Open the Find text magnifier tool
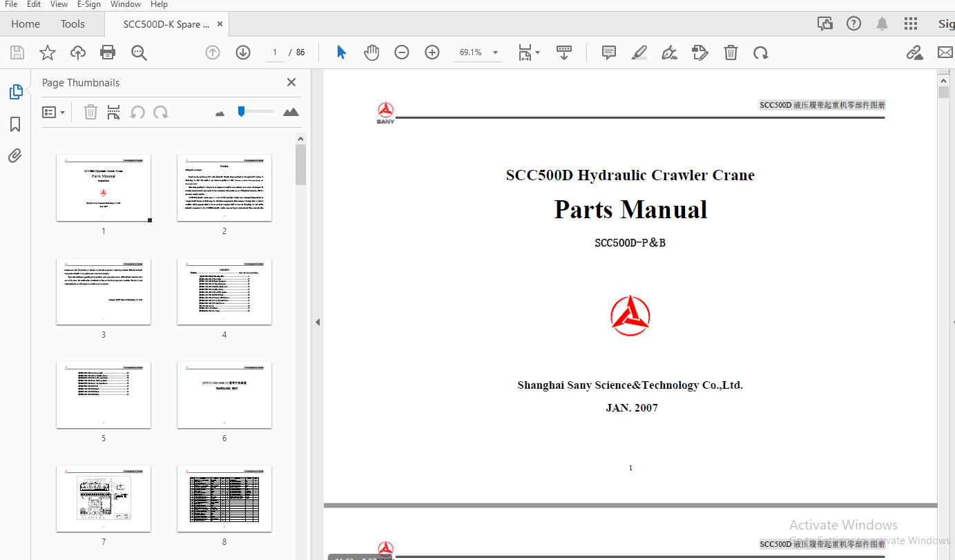955x560 pixels. coord(139,52)
